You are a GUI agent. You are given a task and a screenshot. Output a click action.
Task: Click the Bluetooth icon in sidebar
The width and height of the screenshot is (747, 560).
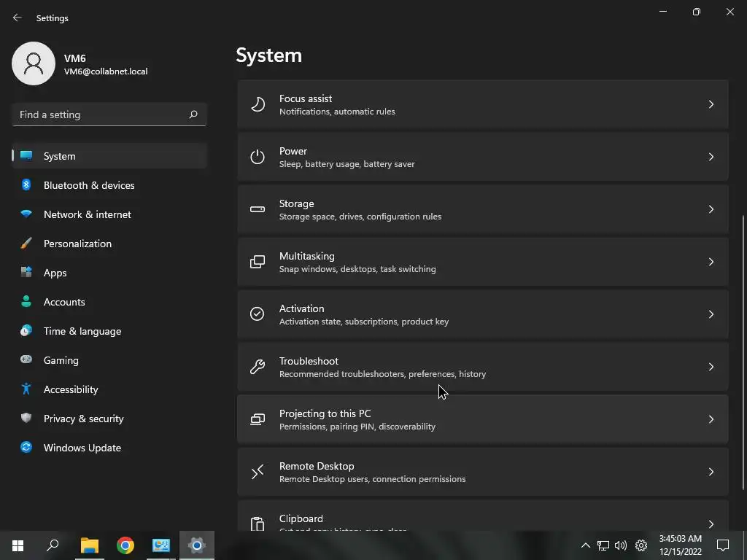(26, 184)
